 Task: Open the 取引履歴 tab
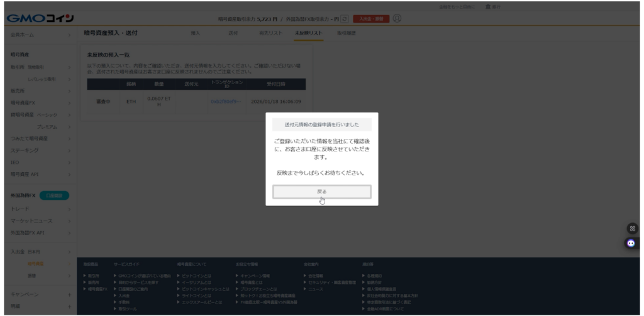click(x=346, y=33)
